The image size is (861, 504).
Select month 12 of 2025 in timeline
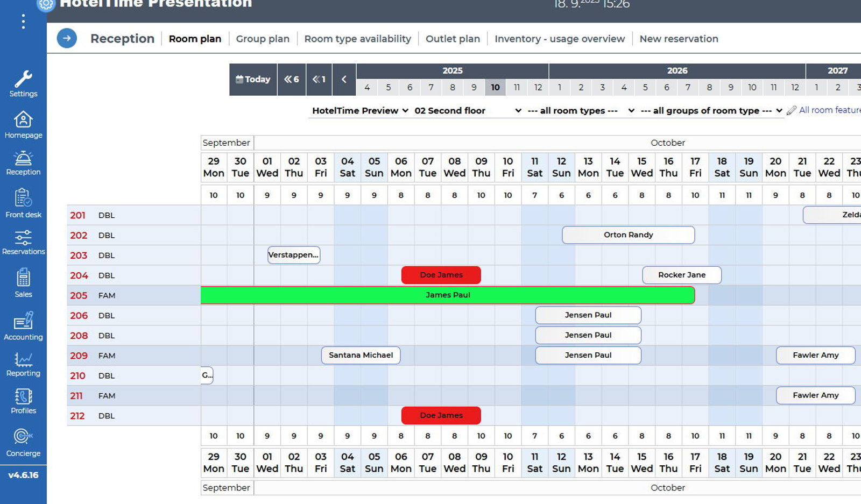point(538,87)
